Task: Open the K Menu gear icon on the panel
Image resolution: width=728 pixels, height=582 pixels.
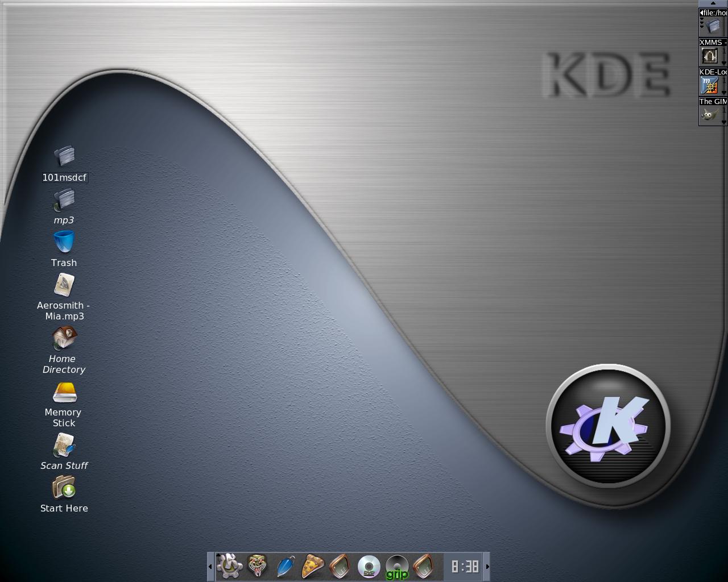Action: click(227, 566)
